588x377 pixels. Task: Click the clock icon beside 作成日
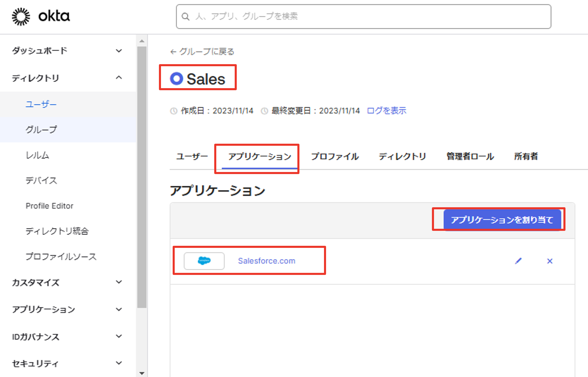pyautogui.click(x=174, y=111)
